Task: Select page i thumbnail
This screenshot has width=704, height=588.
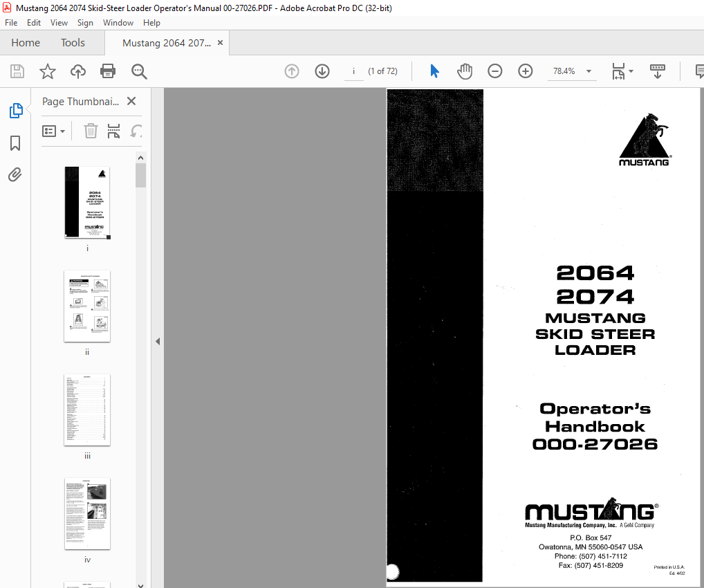Action: point(87,202)
